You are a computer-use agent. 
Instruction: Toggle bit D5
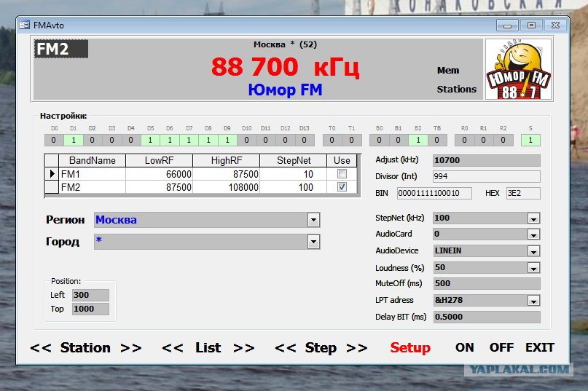150,141
